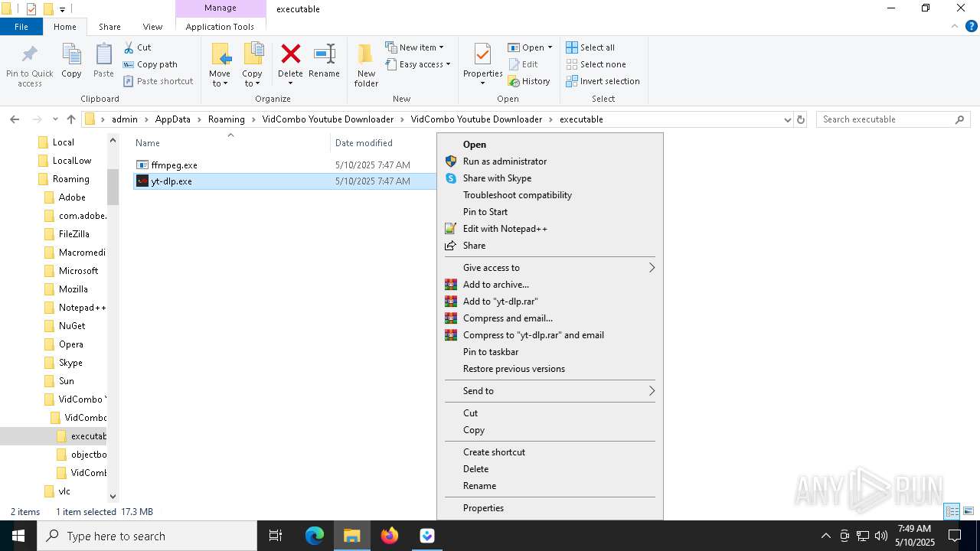Image resolution: width=980 pixels, height=551 pixels.
Task: Click the Task View taskbar icon
Action: click(276, 536)
